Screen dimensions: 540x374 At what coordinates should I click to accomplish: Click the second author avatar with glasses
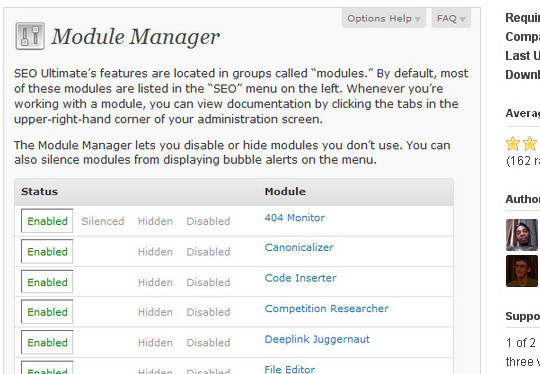522,271
